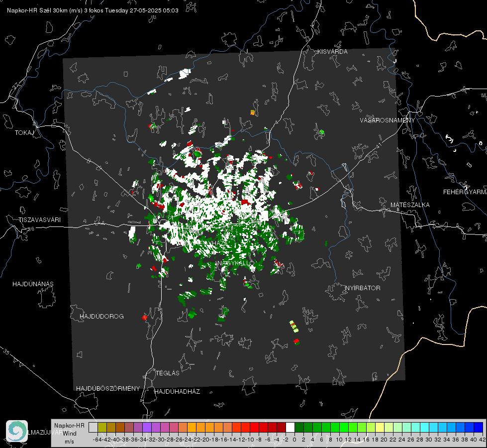Image resolution: width=487 pixels, height=448 pixels.
Task: Select the dark red -4 to -2 swatch
Action: coord(281,428)
